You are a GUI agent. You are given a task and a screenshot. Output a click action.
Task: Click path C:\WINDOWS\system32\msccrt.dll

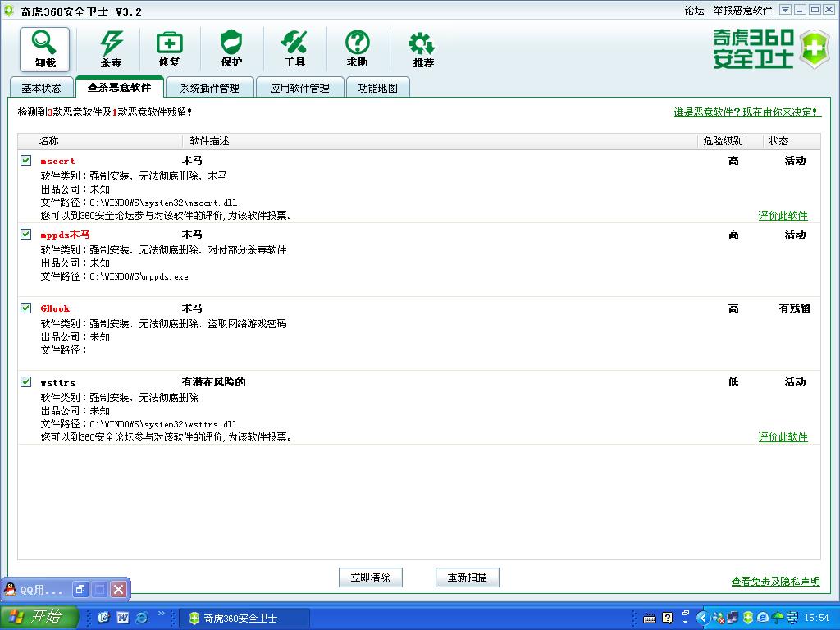point(163,203)
